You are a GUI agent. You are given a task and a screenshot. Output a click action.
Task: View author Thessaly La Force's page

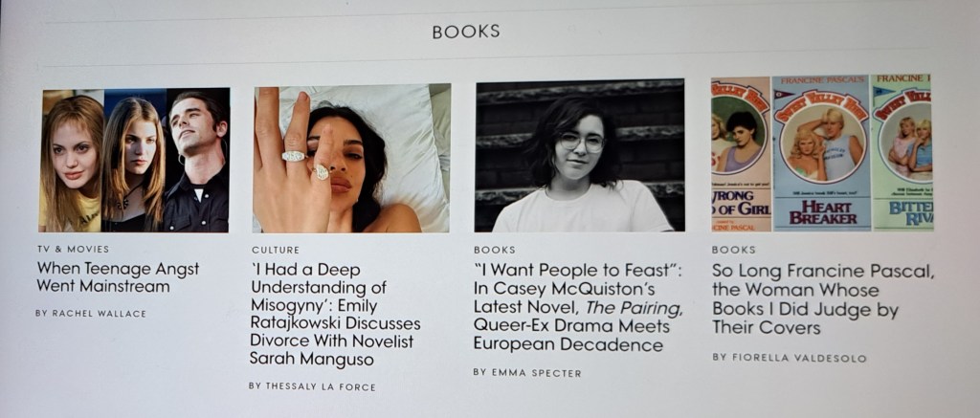coord(312,386)
